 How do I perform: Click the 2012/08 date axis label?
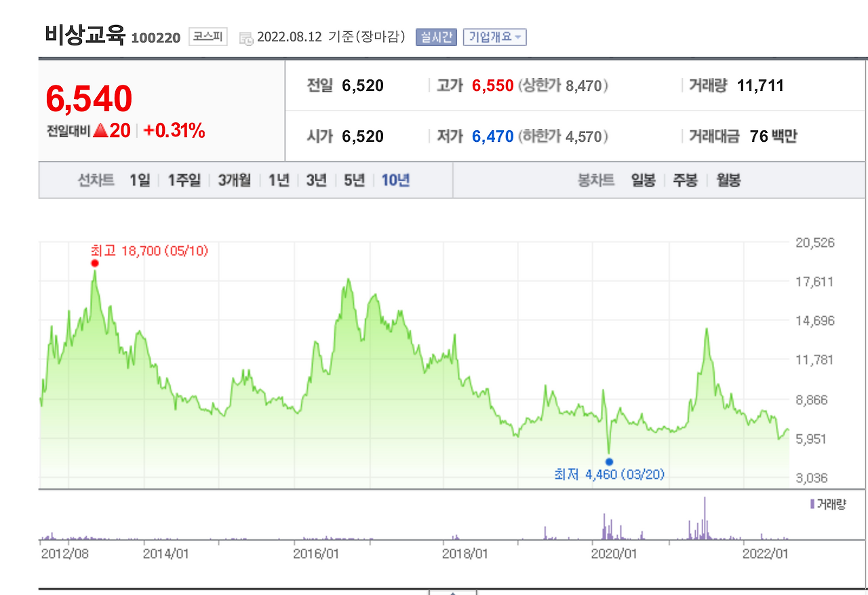click(65, 553)
